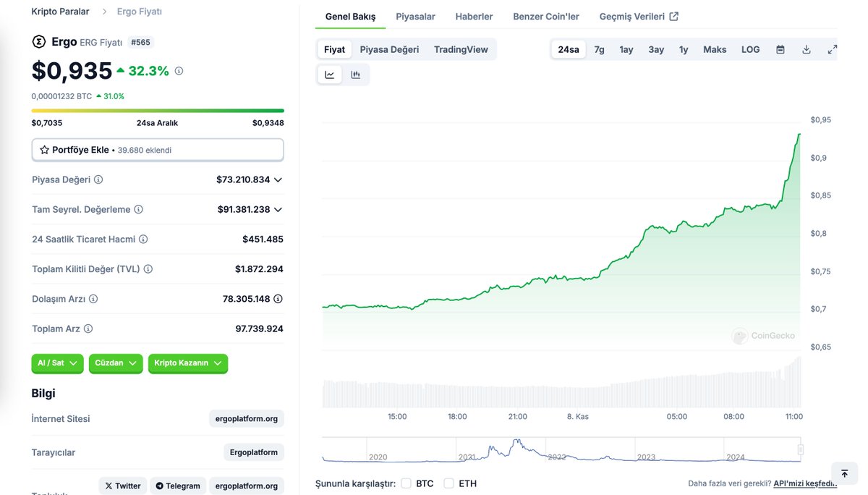
Task: Click the #565 rank badge
Action: tap(141, 43)
